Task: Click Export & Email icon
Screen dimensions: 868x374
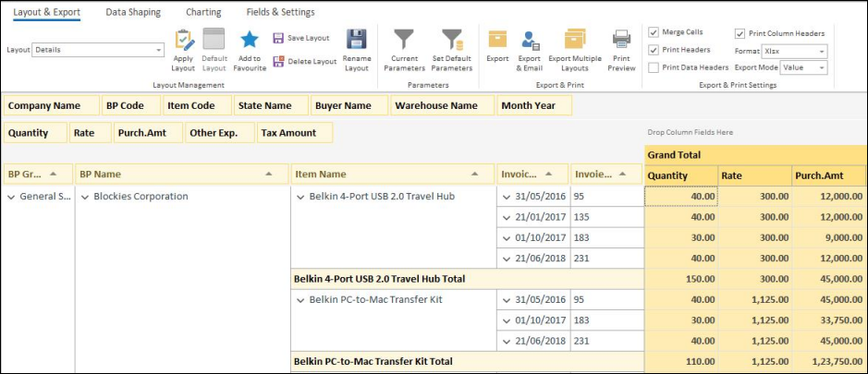Action: (x=530, y=40)
